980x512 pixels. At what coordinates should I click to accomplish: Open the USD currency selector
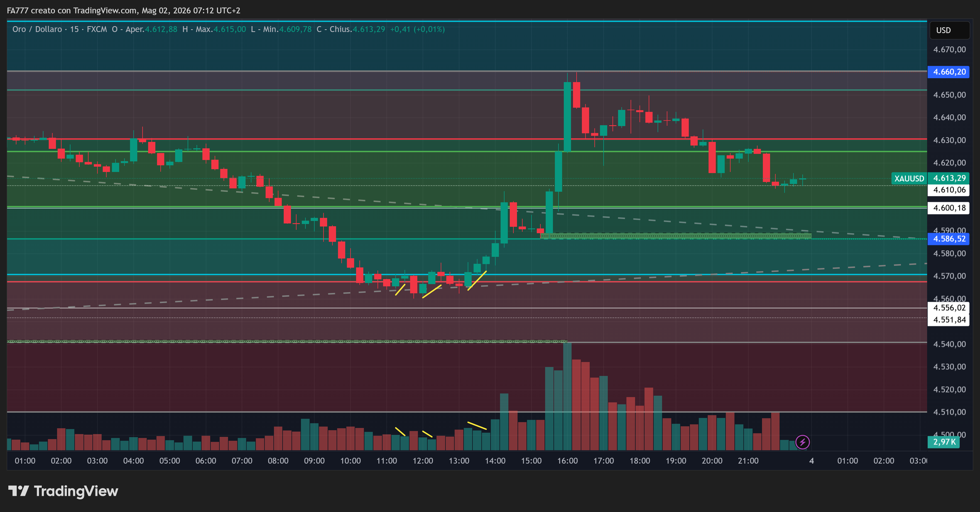(x=950, y=30)
